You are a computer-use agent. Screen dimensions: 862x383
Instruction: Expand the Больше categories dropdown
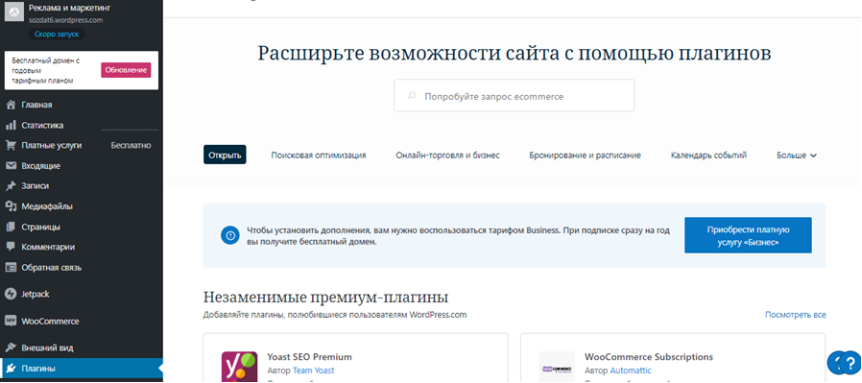(797, 156)
